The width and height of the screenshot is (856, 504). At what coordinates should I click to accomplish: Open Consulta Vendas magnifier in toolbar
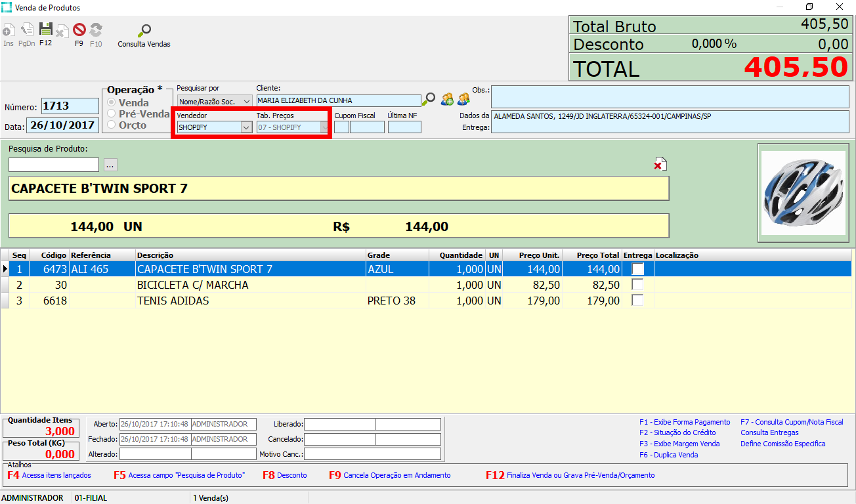click(144, 31)
